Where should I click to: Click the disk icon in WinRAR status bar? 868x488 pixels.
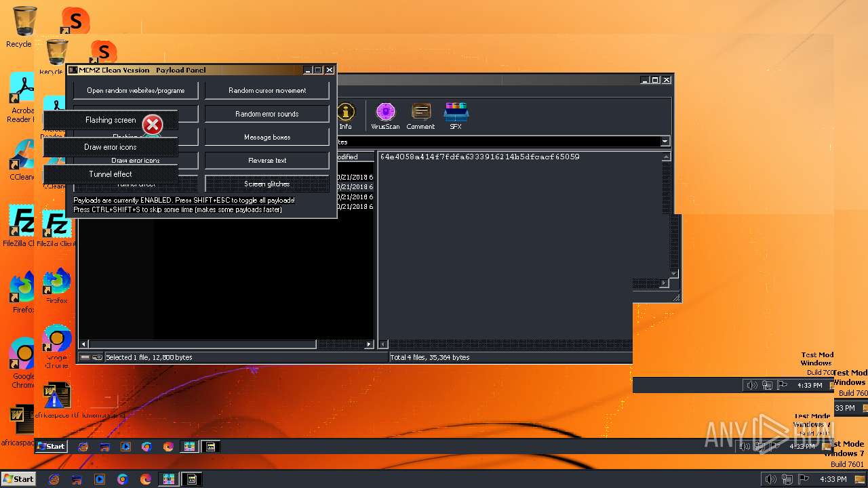[x=85, y=357]
